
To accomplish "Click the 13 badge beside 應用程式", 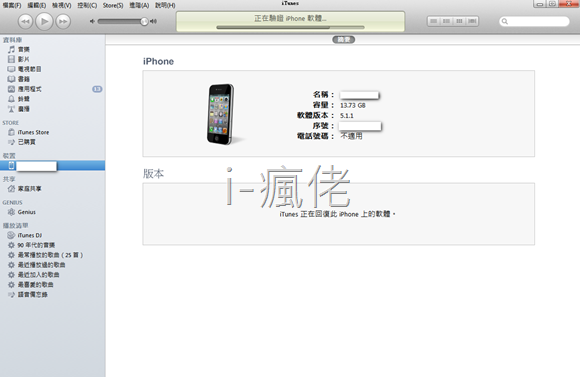I will tap(97, 89).
